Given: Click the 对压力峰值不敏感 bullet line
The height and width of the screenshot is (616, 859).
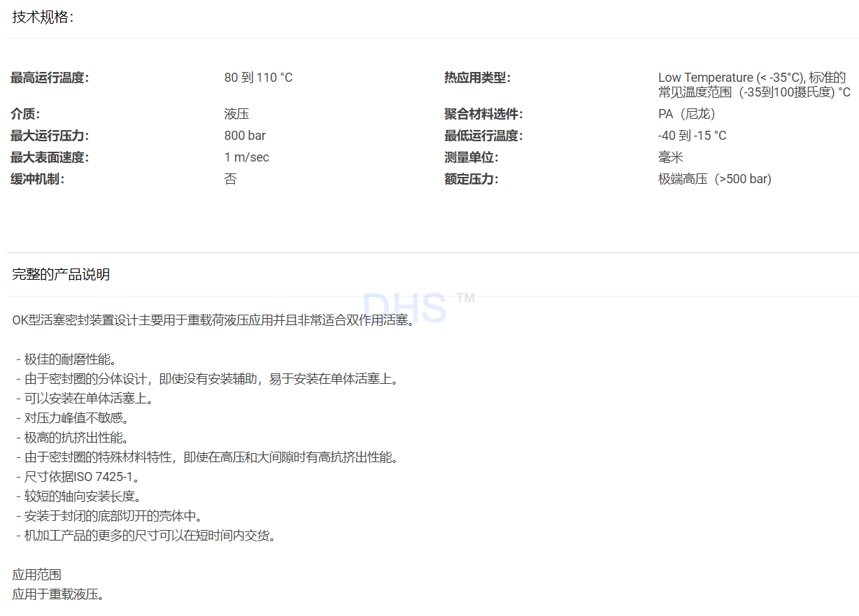Looking at the screenshot, I should click(73, 418).
